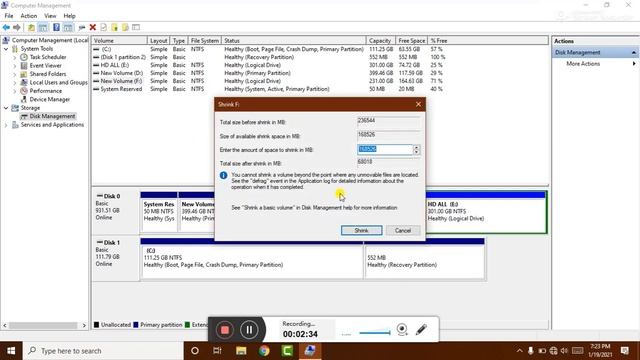Expand the Shared Folders node arrow
The image size is (640, 360).
point(15,74)
